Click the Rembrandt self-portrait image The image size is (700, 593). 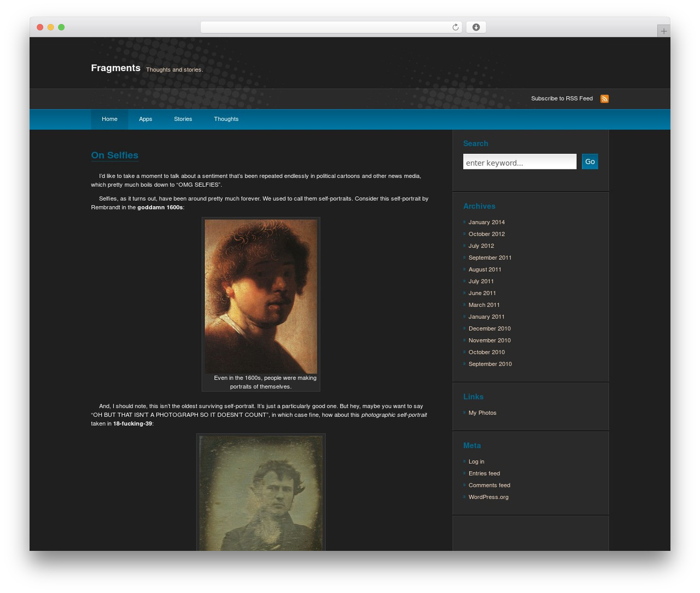point(261,296)
